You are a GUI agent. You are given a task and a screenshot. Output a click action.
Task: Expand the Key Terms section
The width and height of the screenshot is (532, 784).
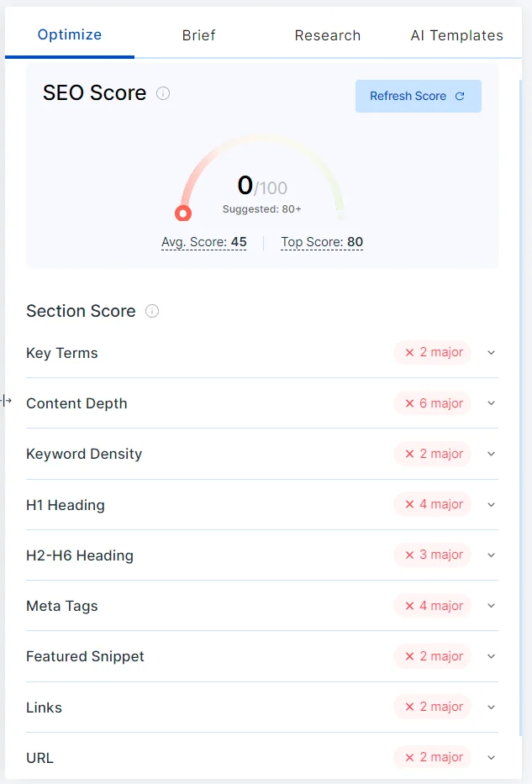(x=492, y=353)
